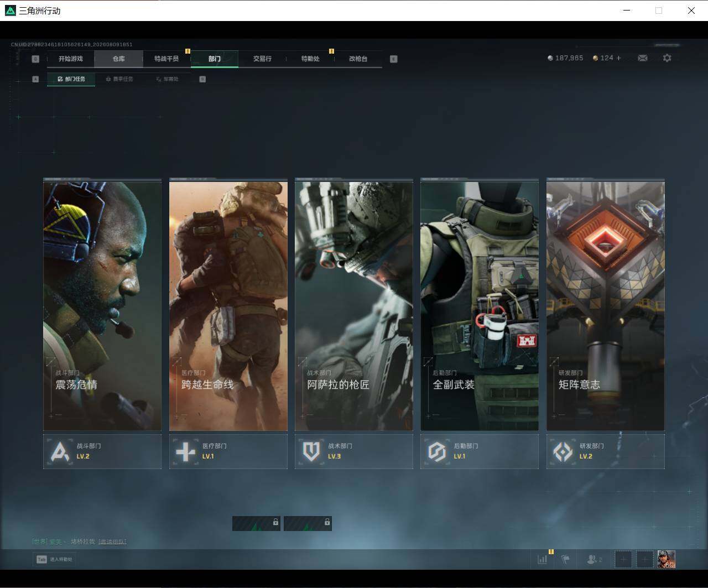Click the 战术部门 shield icon in the level bar

point(311,451)
